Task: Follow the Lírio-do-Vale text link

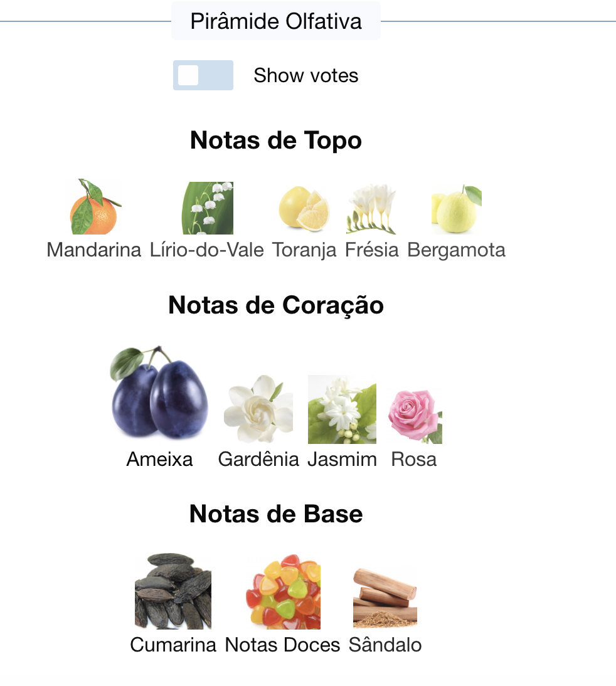Action: pyautogui.click(x=206, y=250)
